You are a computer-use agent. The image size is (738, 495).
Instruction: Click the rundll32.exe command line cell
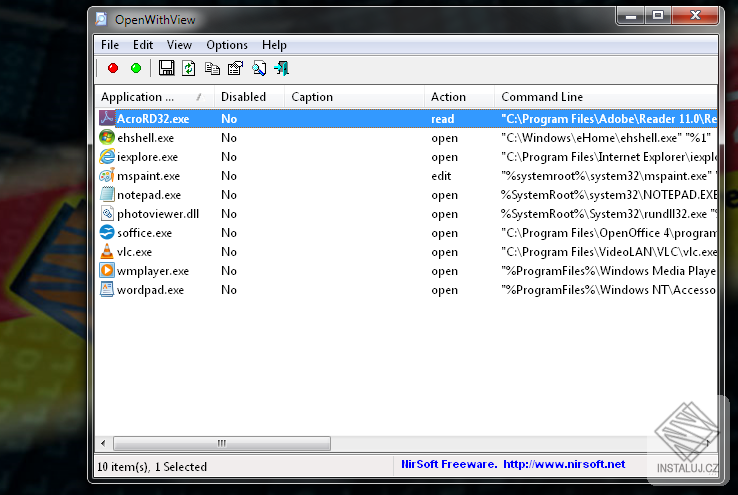[609, 214]
